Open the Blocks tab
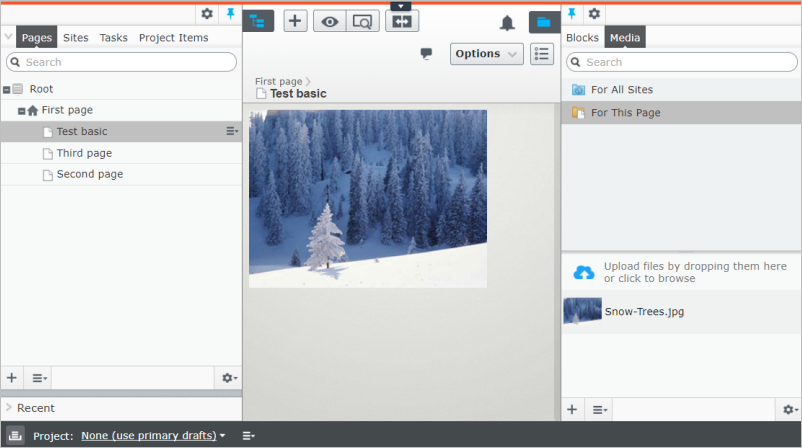This screenshot has width=802, height=448. point(582,38)
